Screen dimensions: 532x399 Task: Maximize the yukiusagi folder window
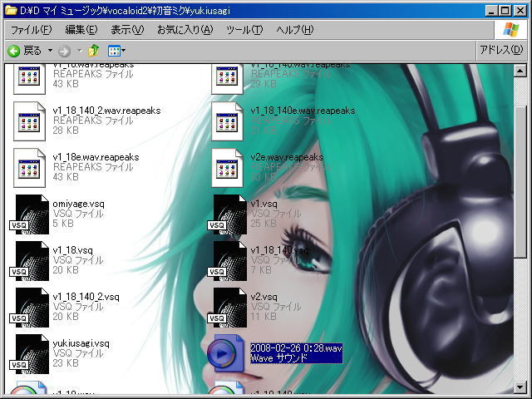[x=505, y=11]
